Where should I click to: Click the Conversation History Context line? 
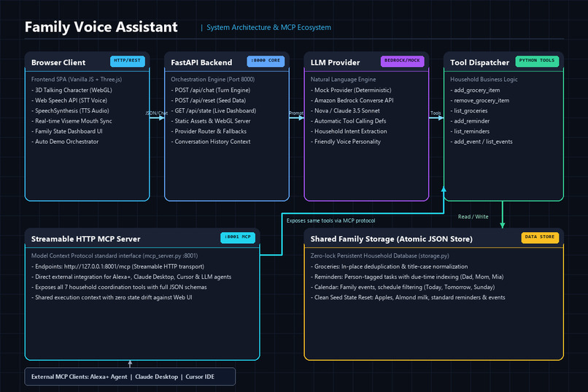click(211, 142)
